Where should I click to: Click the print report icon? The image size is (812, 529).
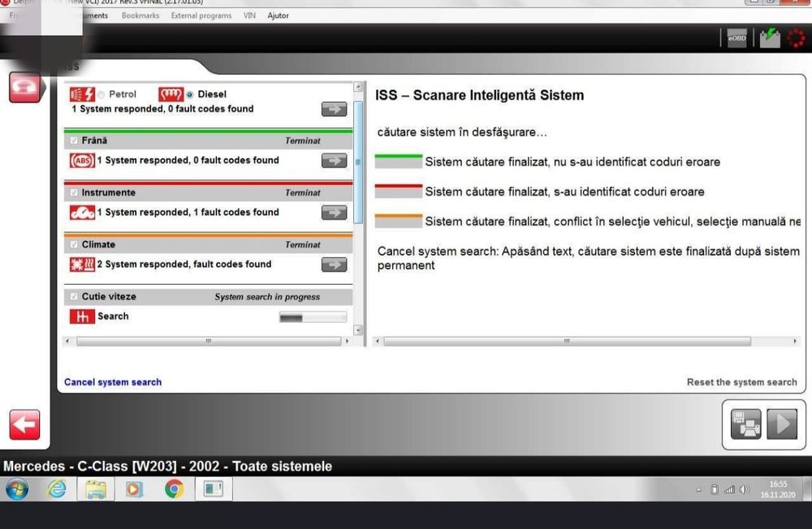pyautogui.click(x=745, y=424)
